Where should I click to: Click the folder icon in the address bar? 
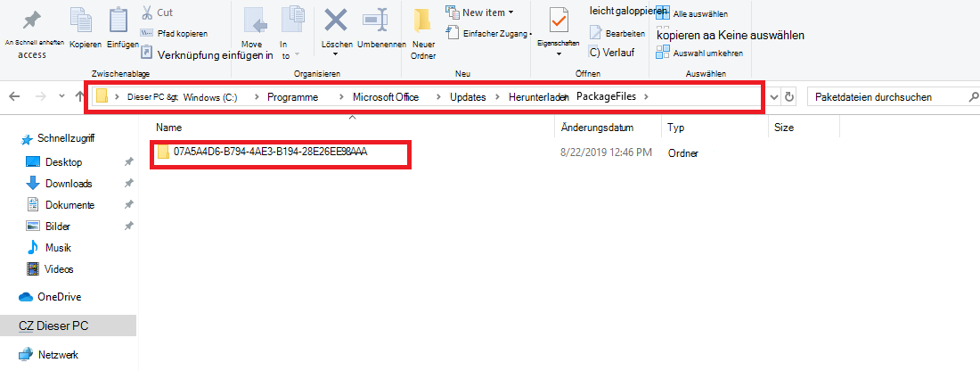coord(102,96)
